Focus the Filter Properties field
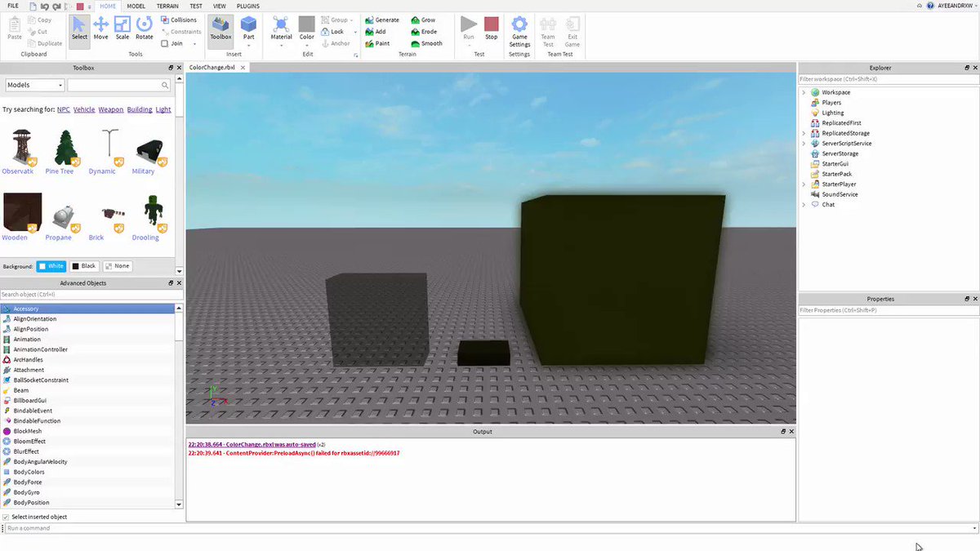The height and width of the screenshot is (551, 980). point(888,310)
